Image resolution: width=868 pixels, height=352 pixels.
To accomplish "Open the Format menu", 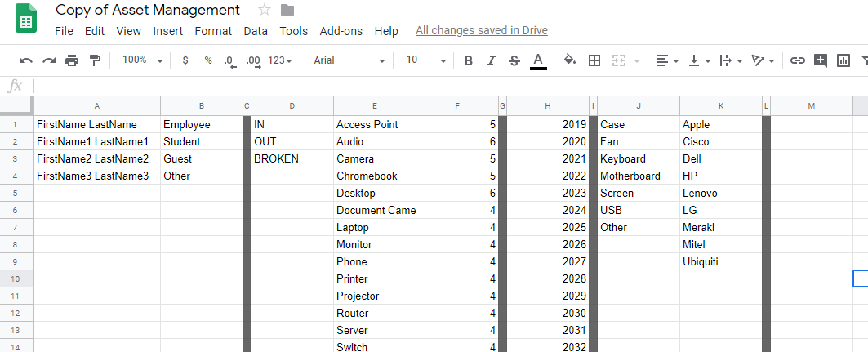I will pyautogui.click(x=213, y=31).
